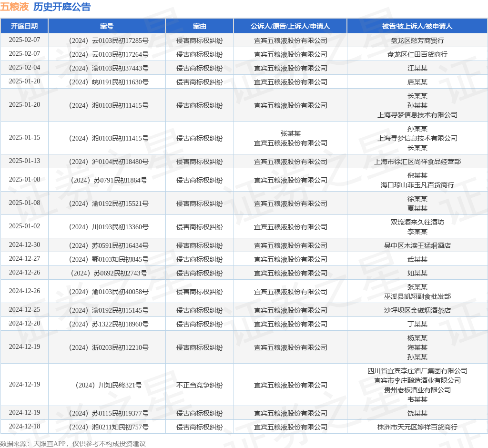Select defendant 江某某
Screen dimensions: 488x448
[x=417, y=68]
